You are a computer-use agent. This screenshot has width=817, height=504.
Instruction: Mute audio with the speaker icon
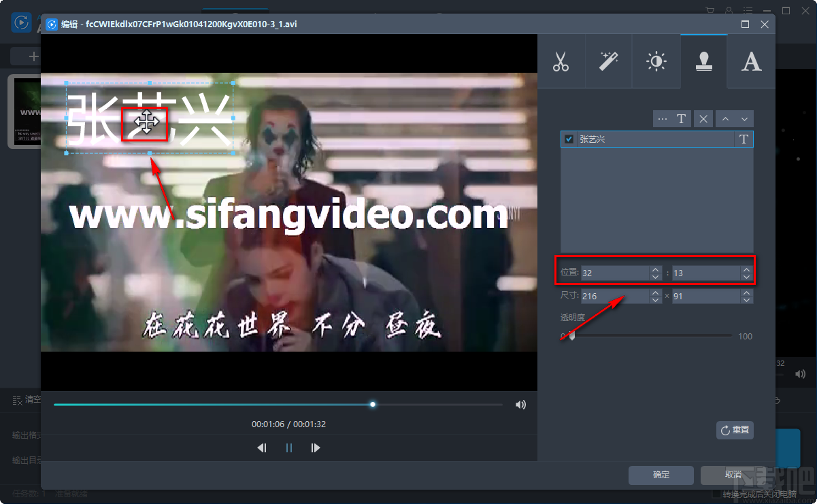click(800, 373)
